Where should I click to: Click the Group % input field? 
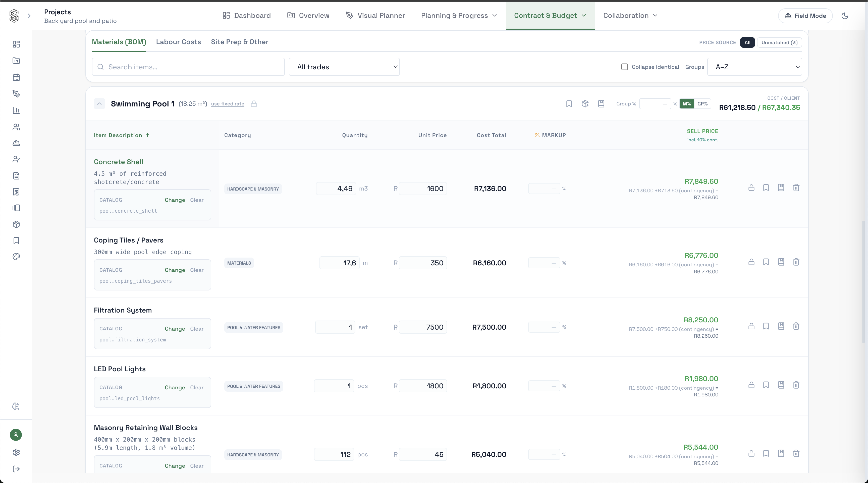(655, 104)
